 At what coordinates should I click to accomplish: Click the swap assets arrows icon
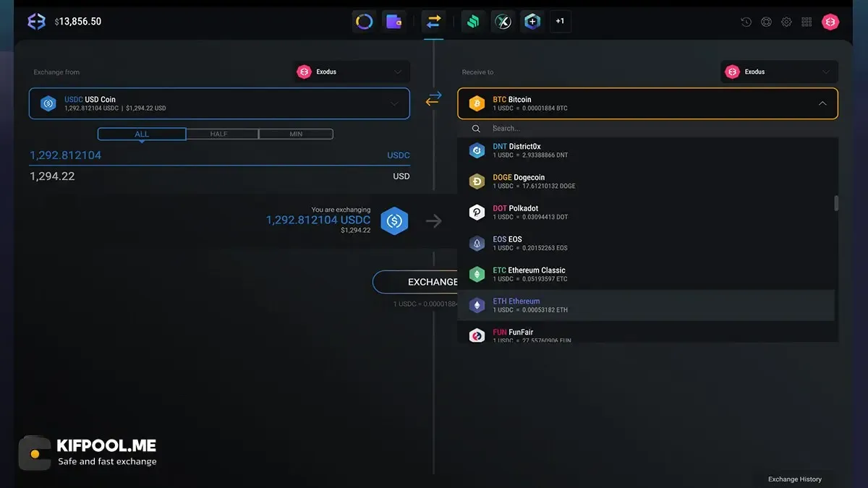[x=433, y=99]
